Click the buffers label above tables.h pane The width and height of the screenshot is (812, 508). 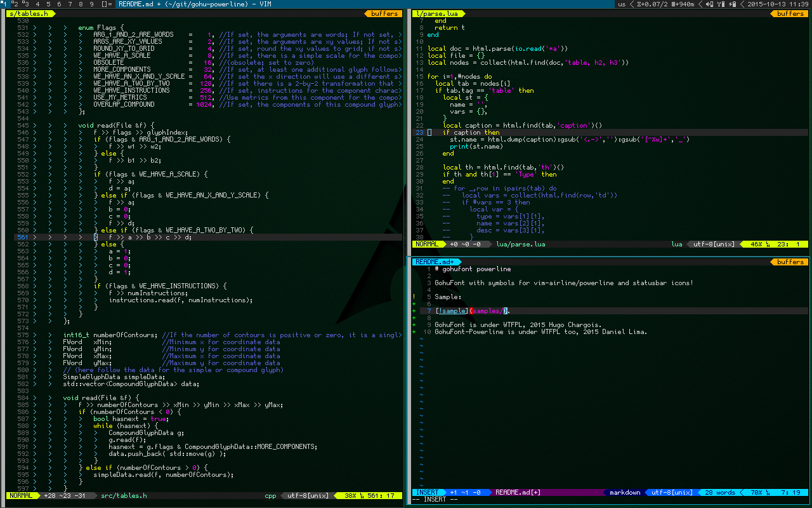pyautogui.click(x=384, y=13)
